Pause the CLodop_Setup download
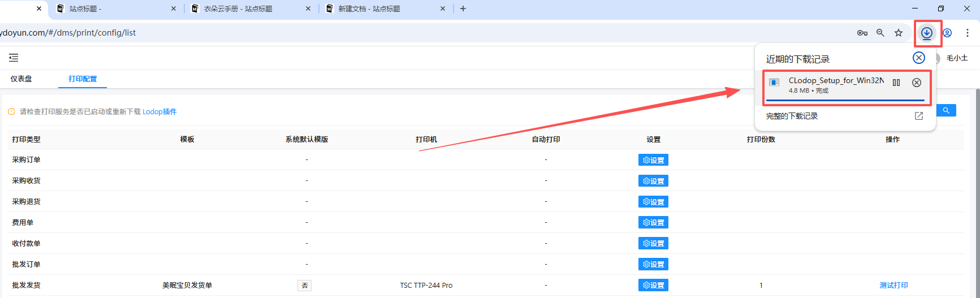 tap(896, 83)
